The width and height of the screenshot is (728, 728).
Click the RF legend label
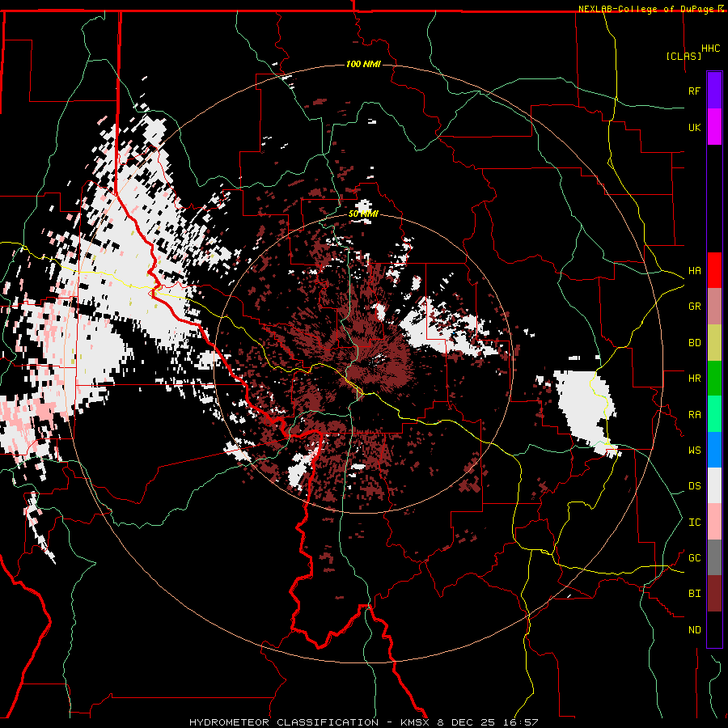694,91
